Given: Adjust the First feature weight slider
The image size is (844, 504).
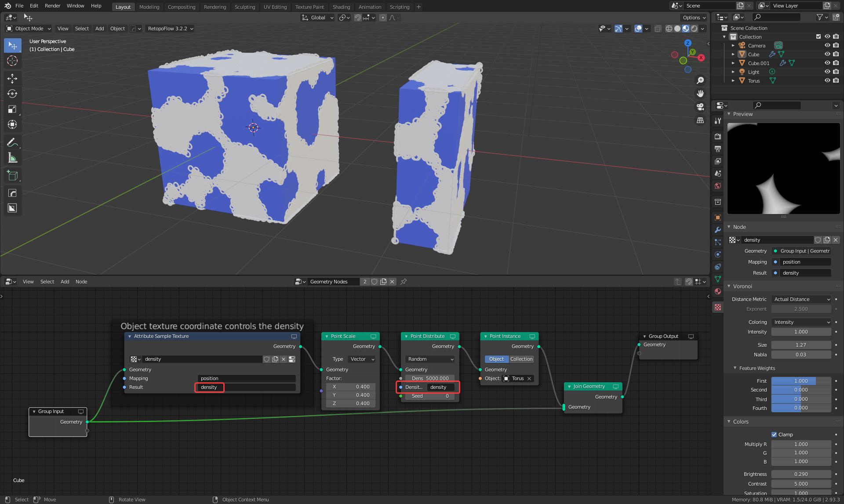Looking at the screenshot, I should point(801,381).
